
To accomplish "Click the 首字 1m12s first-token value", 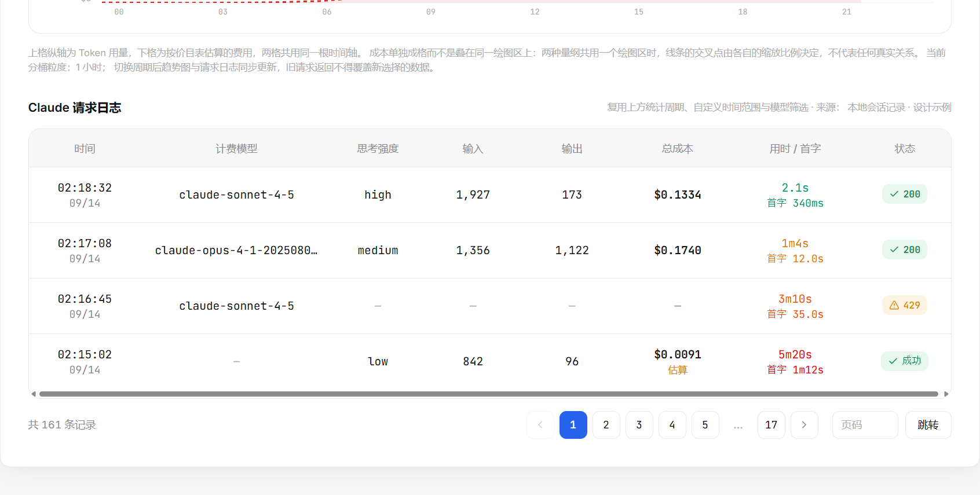I will pos(795,370).
